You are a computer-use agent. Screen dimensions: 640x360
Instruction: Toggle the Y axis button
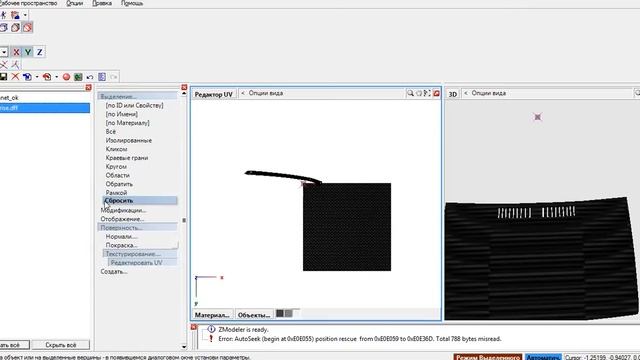[28, 52]
